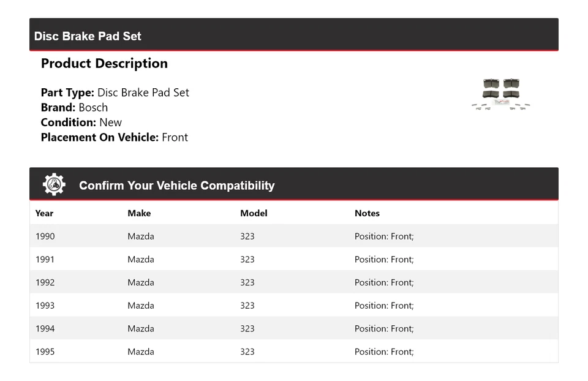Click Position: Front note for 1995
The width and height of the screenshot is (588, 381).
coord(384,352)
